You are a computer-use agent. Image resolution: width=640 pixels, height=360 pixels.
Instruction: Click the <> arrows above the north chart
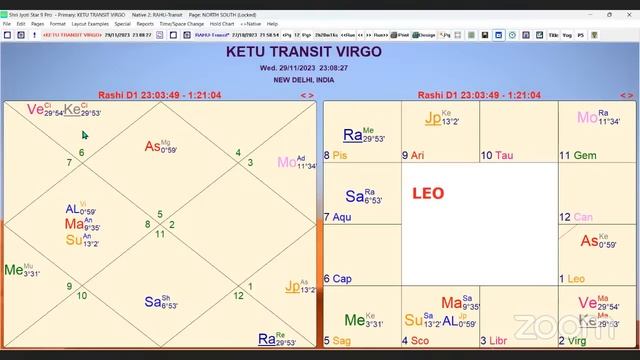307,96
